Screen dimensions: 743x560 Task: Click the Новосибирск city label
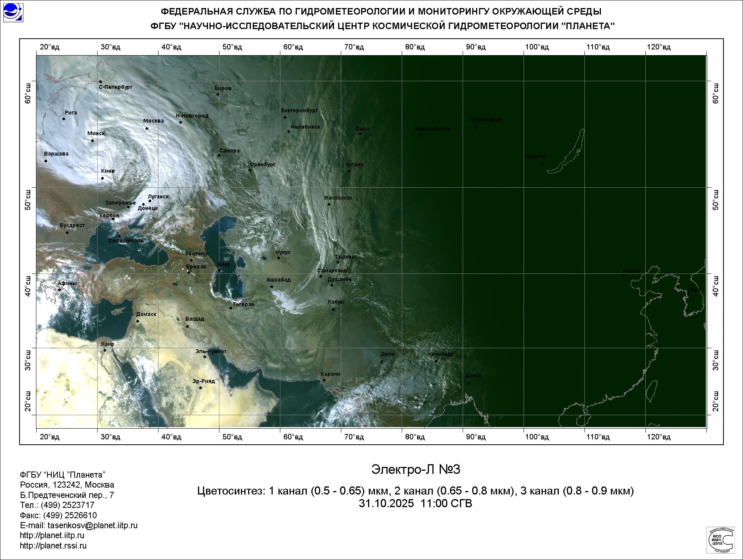432,129
